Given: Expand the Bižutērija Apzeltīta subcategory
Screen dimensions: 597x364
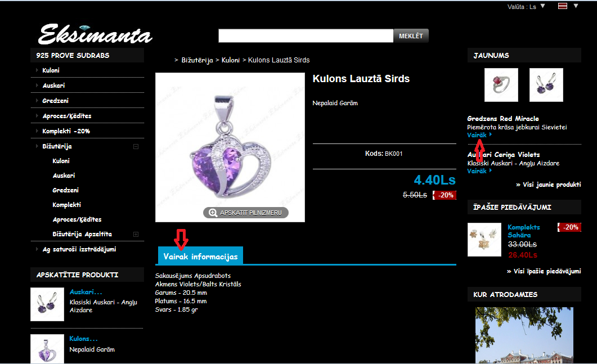Looking at the screenshot, I should coord(136,234).
